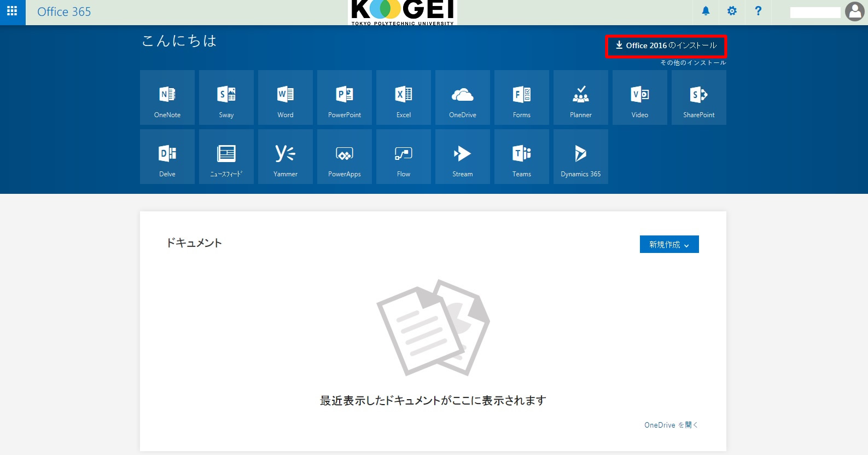The image size is (868, 455).
Task: Click the Office 365 header title
Action: click(x=64, y=12)
